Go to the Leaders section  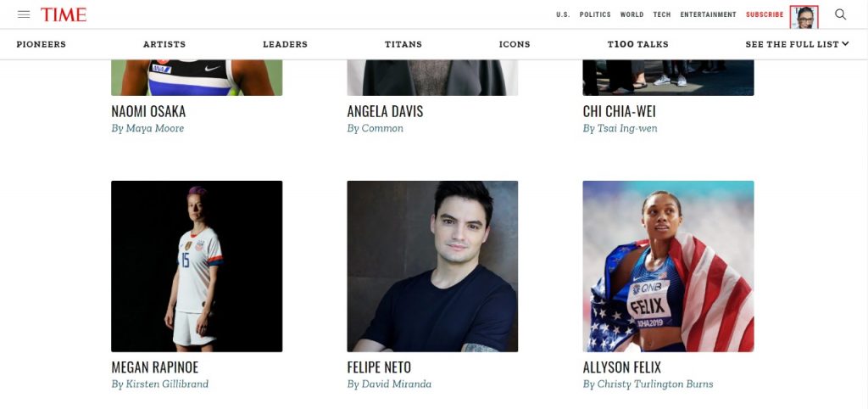pos(285,44)
